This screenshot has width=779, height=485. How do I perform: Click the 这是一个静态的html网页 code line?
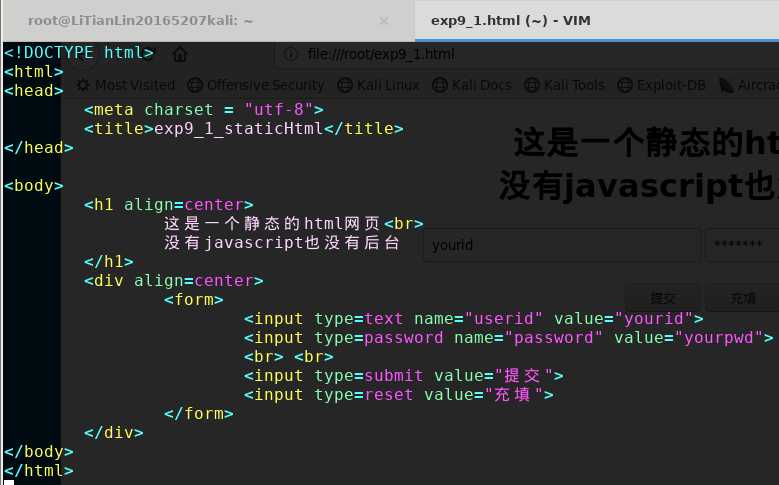294,224
